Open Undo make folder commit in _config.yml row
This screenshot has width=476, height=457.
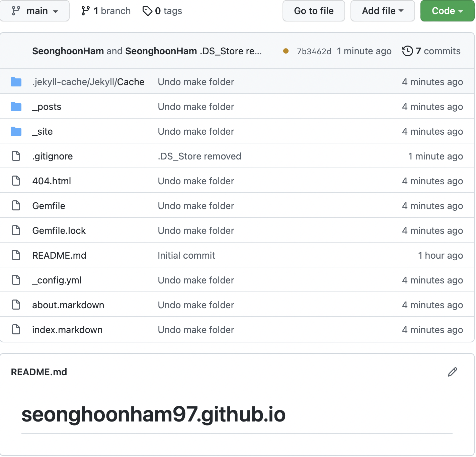pyautogui.click(x=196, y=280)
